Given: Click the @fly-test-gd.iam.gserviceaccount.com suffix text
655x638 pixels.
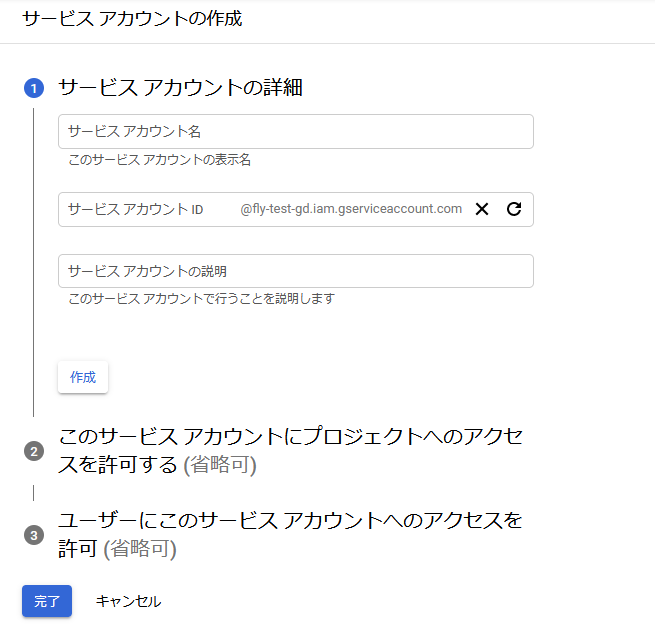Looking at the screenshot, I should coord(351,208).
